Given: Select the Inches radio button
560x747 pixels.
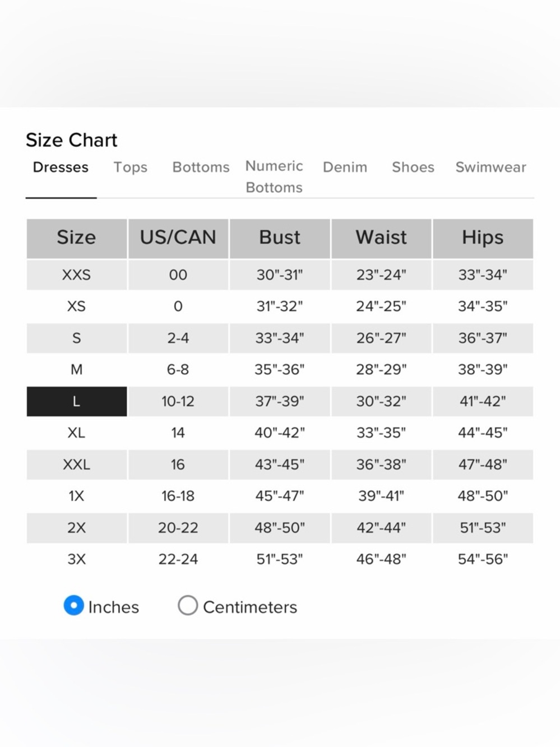Looking at the screenshot, I should [74, 606].
